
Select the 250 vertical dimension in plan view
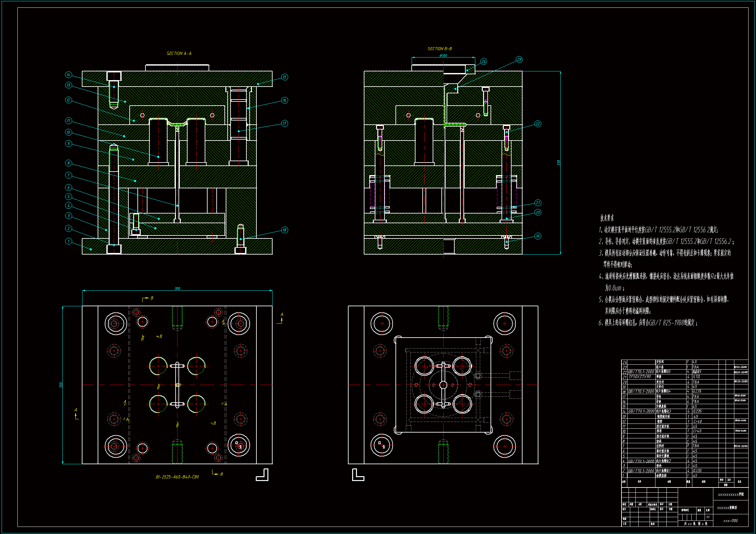60,385
